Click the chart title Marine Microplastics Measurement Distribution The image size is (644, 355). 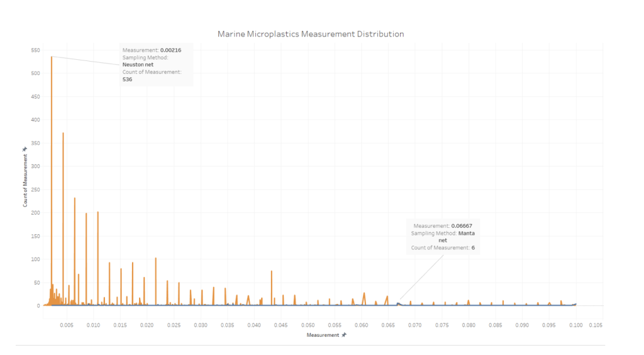tap(311, 33)
